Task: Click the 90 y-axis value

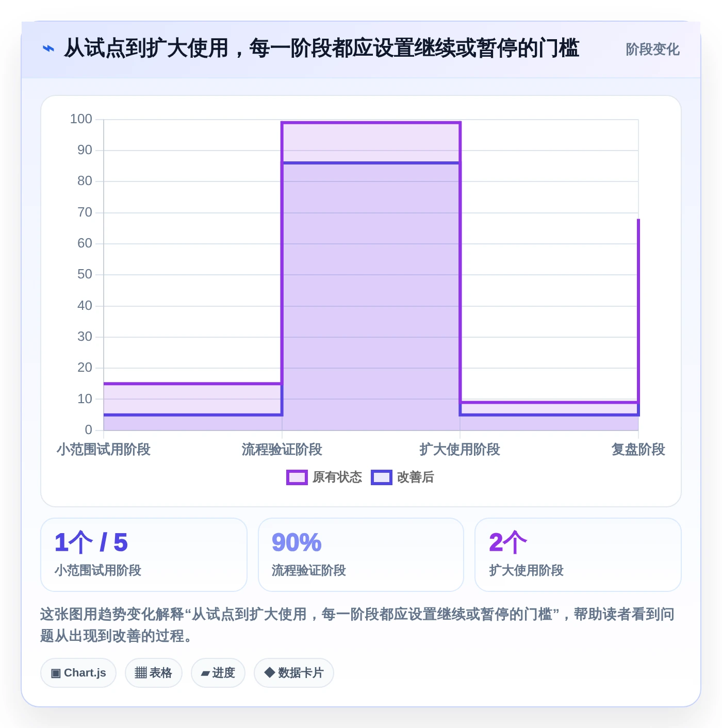Action: point(85,150)
